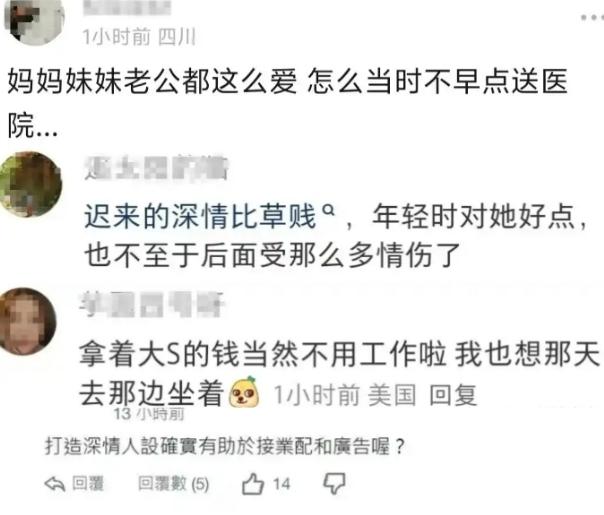Click the 迟来的深情比草贱 search hashtag link

point(200,216)
